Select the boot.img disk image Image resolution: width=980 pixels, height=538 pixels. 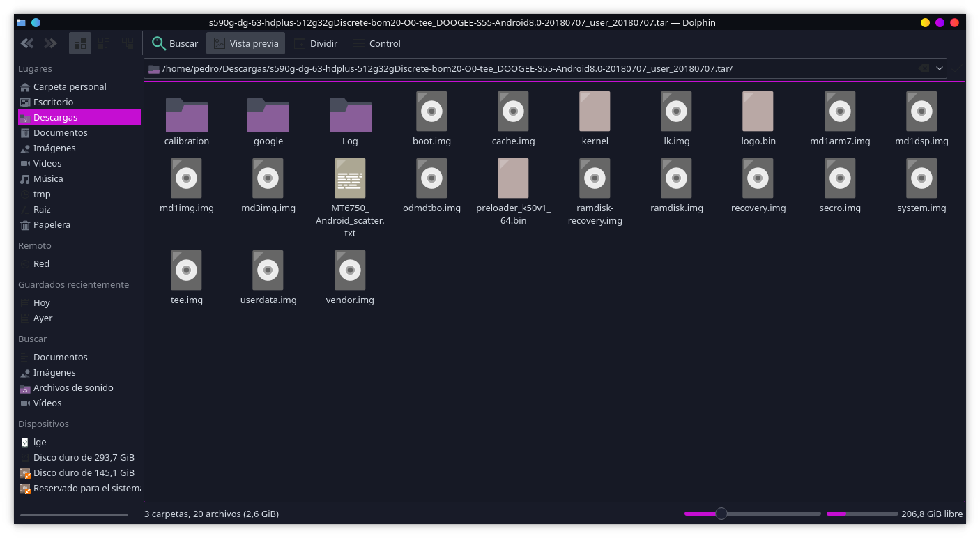431,112
